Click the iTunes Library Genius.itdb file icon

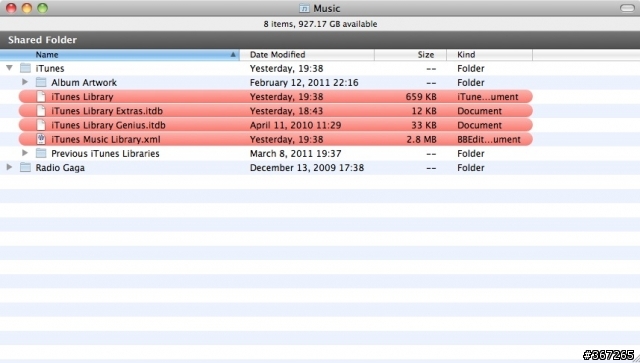41,125
